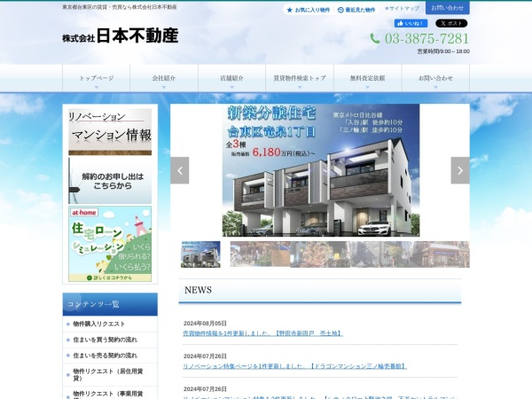
Task: Open the お気に入り物件 star favorites link
Action: pos(309,10)
